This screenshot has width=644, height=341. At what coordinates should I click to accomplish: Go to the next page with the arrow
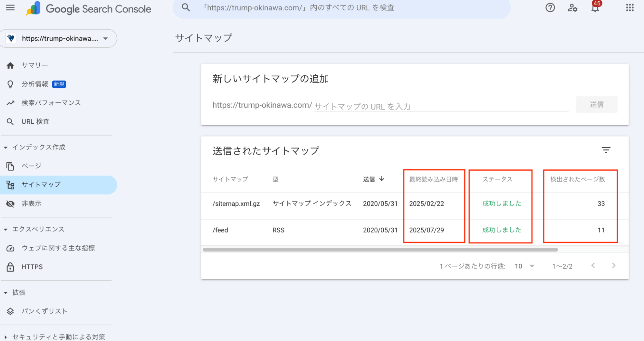pyautogui.click(x=613, y=266)
